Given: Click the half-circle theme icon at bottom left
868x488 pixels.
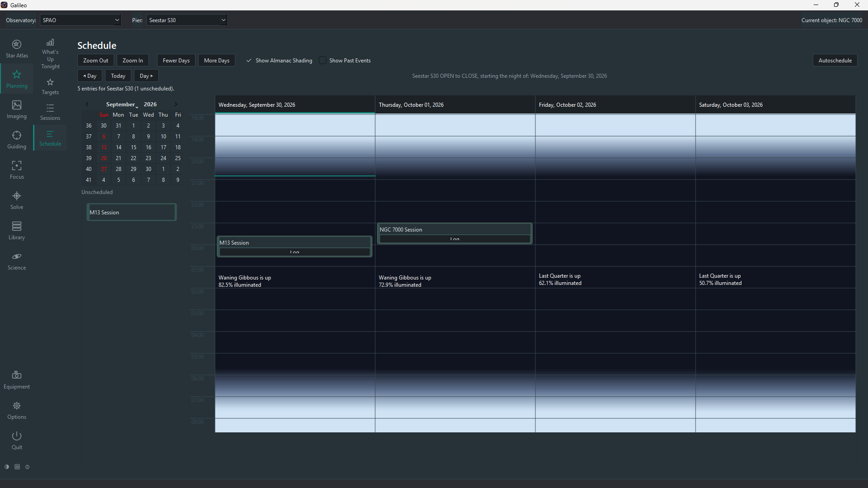Looking at the screenshot, I should pyautogui.click(x=7, y=467).
